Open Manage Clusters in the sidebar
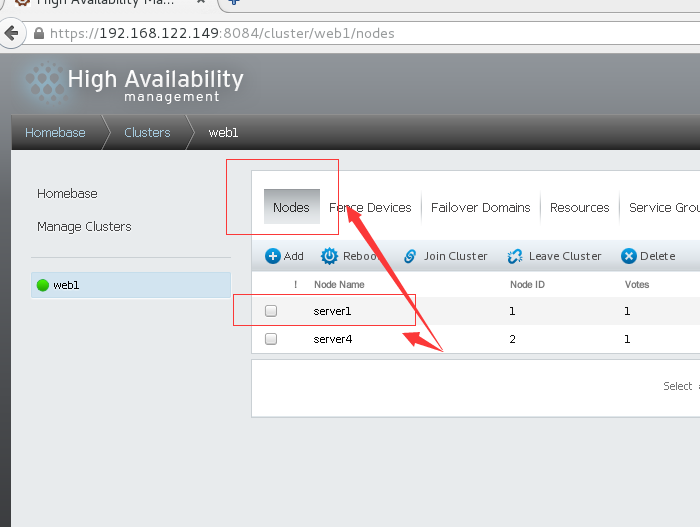This screenshot has height=527, width=700. [x=84, y=227]
